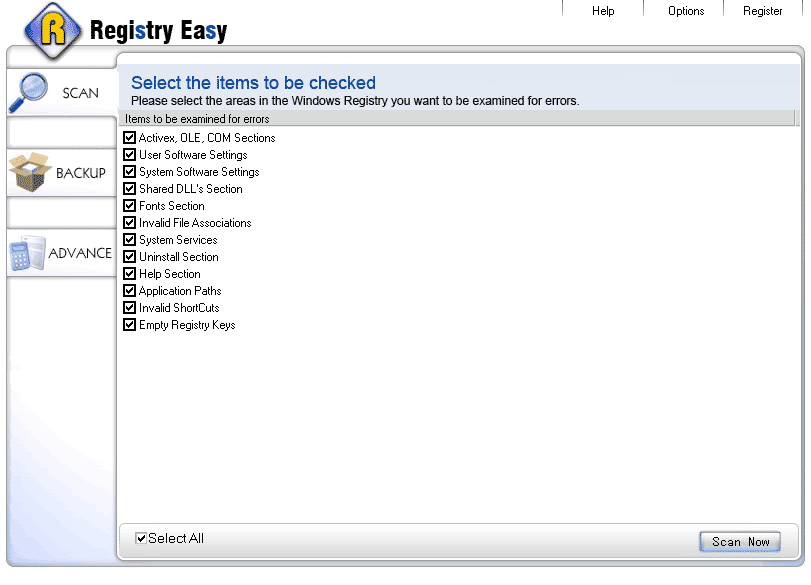
Task: Click the Advance calculator icon
Action: point(27,253)
